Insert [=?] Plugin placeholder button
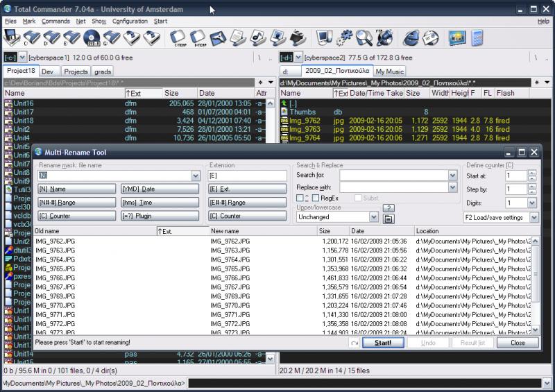Image resolution: width=555 pixels, height=392 pixels. (x=160, y=216)
